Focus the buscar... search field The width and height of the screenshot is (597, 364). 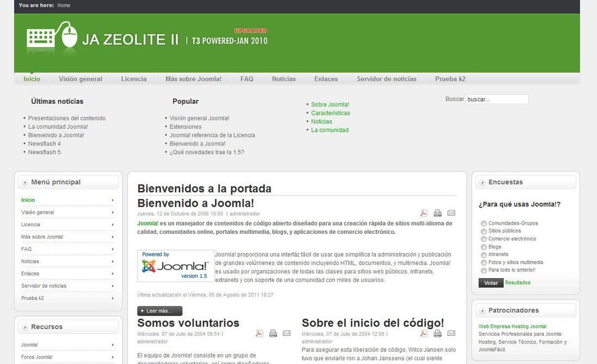[x=497, y=99]
